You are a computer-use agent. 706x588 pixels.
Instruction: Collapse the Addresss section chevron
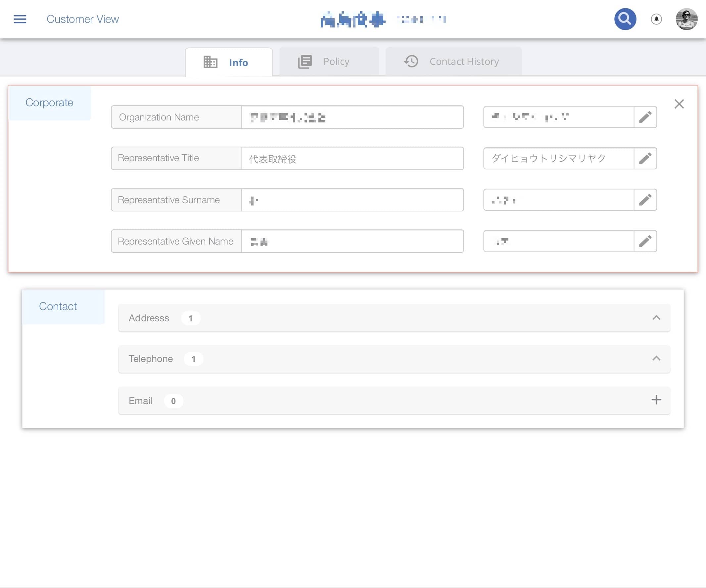tap(656, 318)
